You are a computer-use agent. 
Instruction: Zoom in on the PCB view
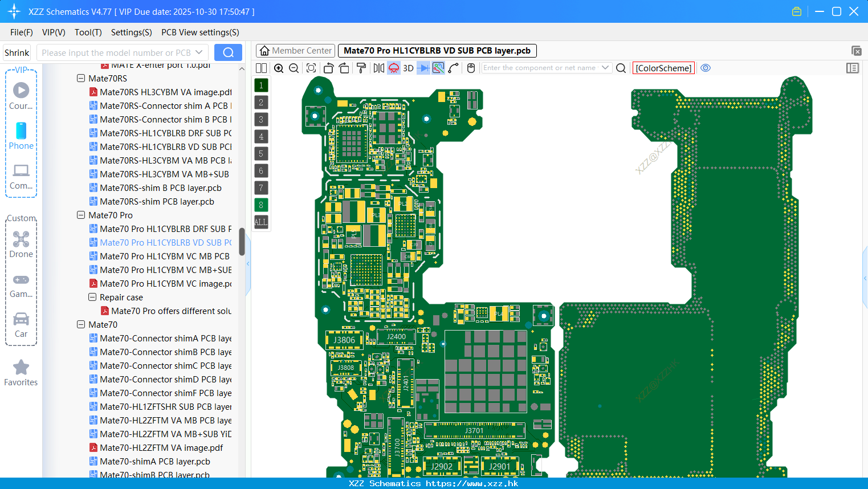pyautogui.click(x=279, y=68)
